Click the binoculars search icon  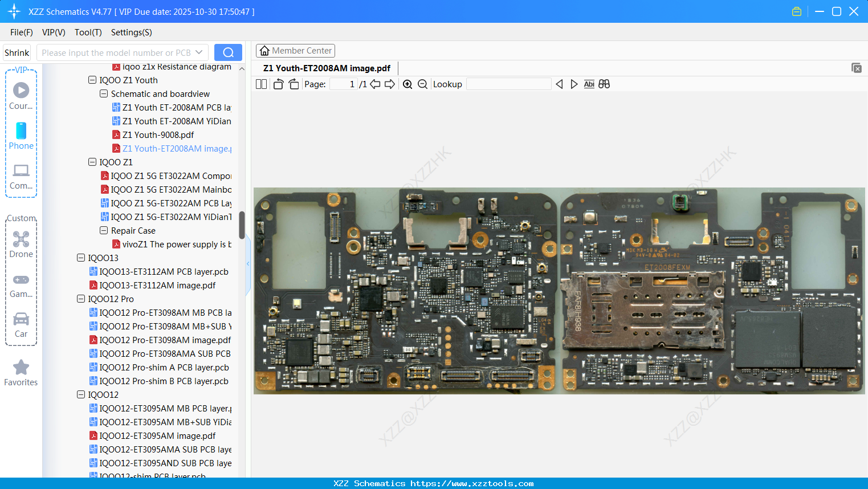(604, 84)
